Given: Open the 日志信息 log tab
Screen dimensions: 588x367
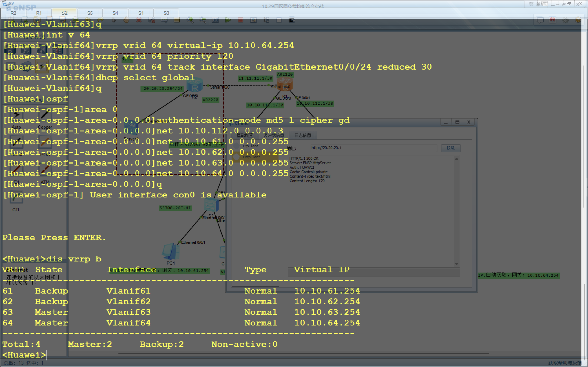Looking at the screenshot, I should [x=302, y=135].
